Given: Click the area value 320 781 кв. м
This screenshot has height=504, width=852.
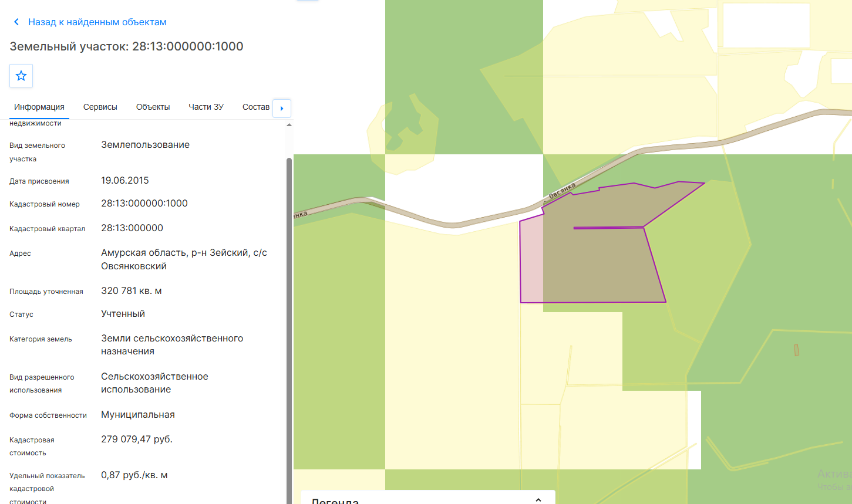Looking at the screenshot, I should tap(132, 291).
